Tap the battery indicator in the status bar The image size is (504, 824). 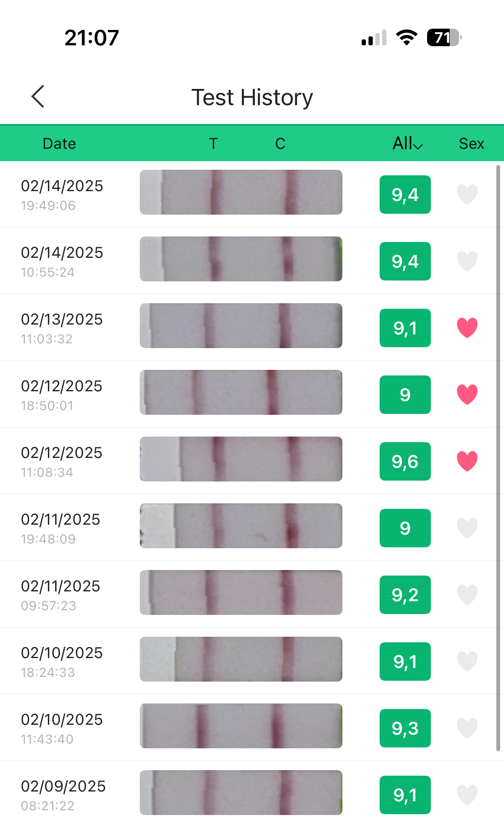[444, 38]
